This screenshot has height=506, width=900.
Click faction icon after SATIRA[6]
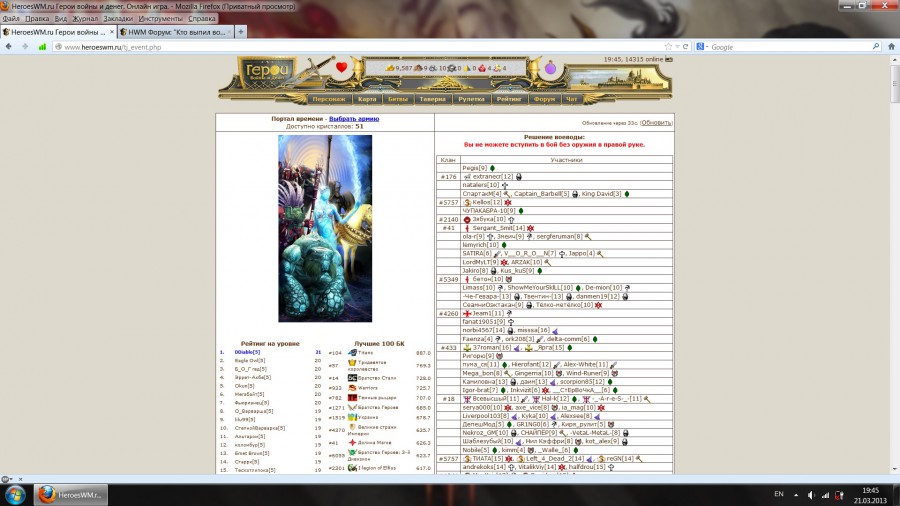coord(496,254)
